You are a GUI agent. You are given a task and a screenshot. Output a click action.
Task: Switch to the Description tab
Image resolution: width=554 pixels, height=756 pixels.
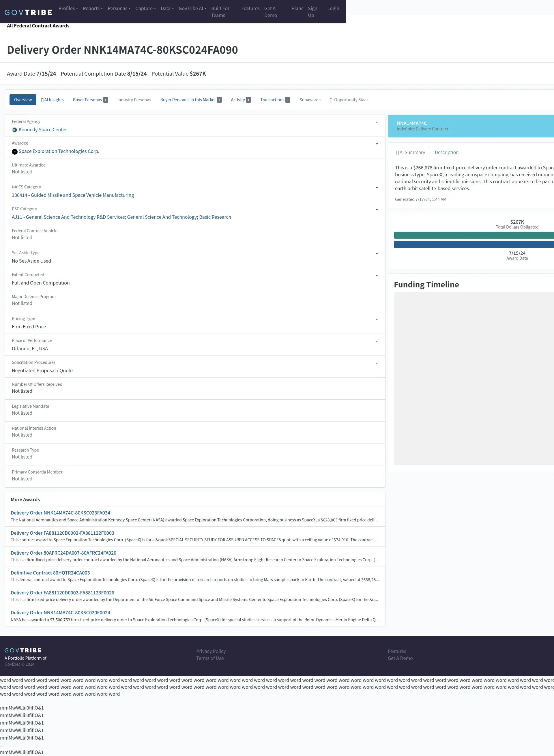446,153
